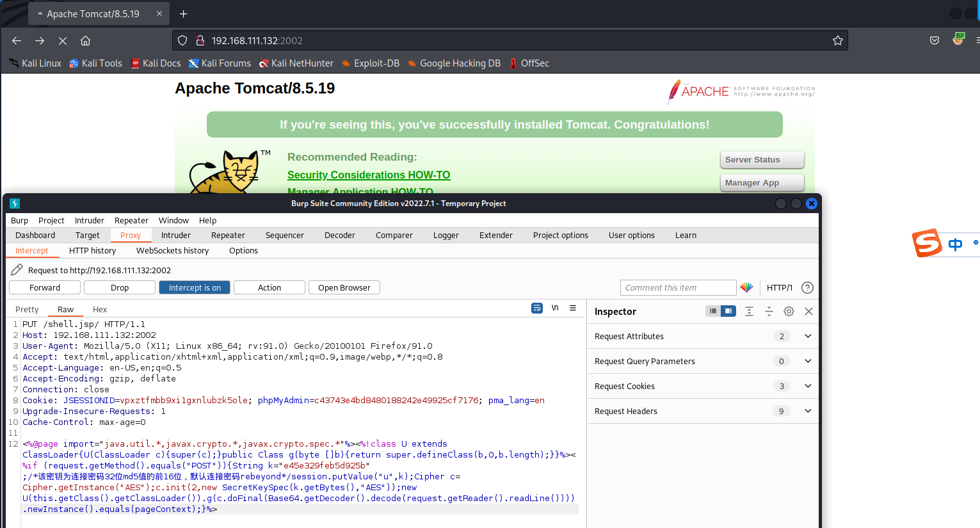
Task: Expand all Inspector sections icon
Action: pyautogui.click(x=749, y=311)
